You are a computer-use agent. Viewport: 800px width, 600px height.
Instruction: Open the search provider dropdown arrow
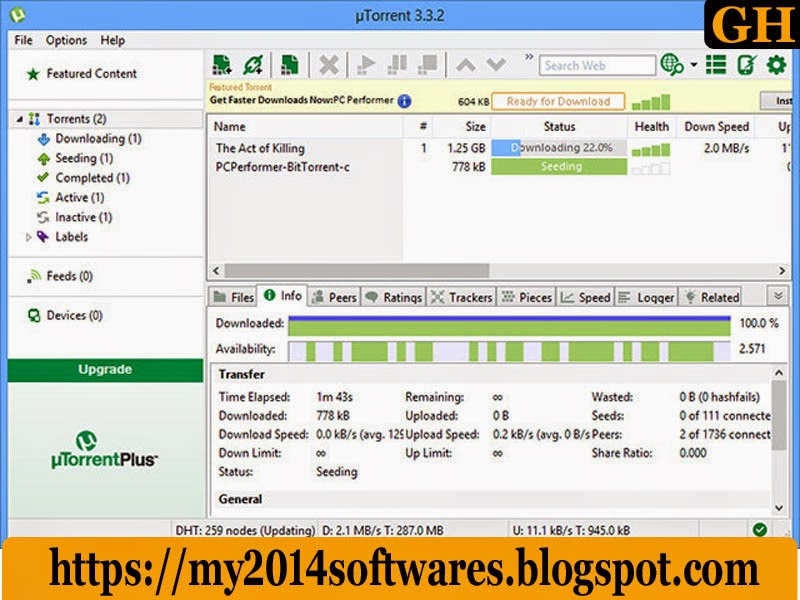[694, 65]
